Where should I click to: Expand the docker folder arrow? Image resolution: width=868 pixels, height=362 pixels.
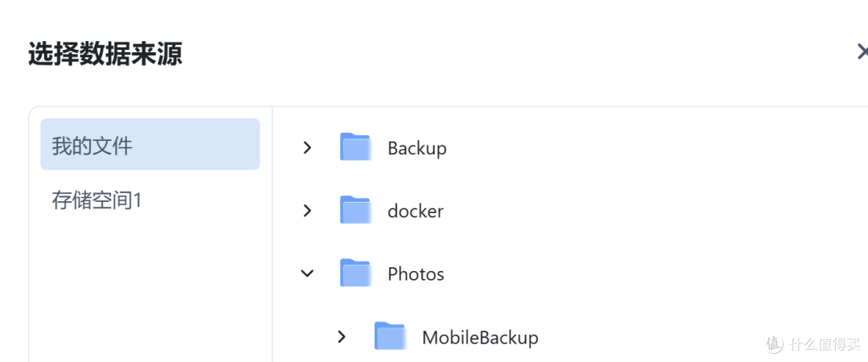307,211
